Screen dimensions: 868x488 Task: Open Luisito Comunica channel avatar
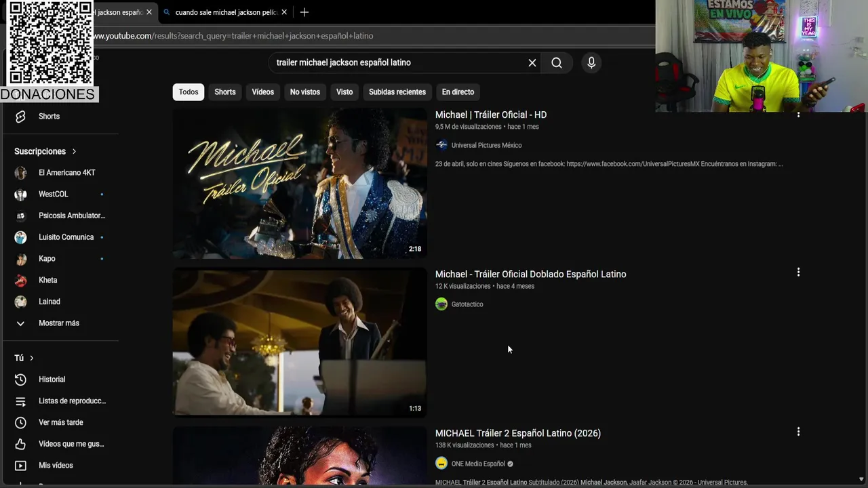[21, 237]
